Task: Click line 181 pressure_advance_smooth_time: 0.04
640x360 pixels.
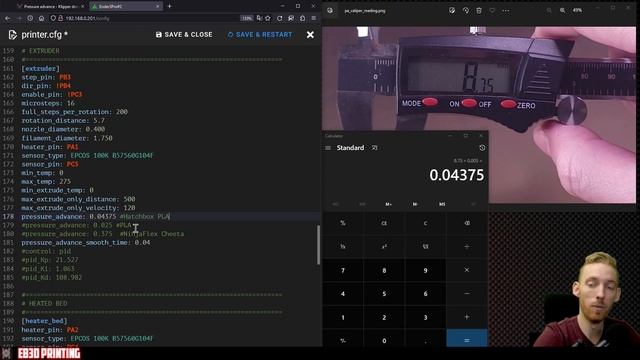Action: [86, 242]
